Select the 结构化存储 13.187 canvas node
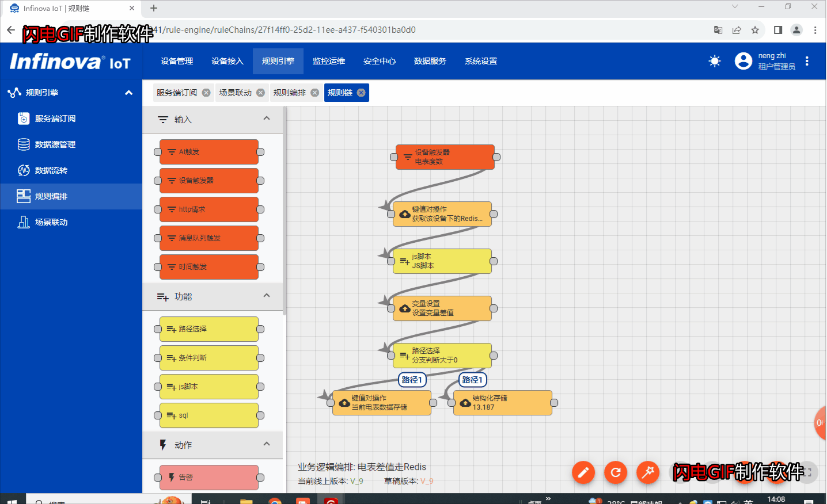 503,403
